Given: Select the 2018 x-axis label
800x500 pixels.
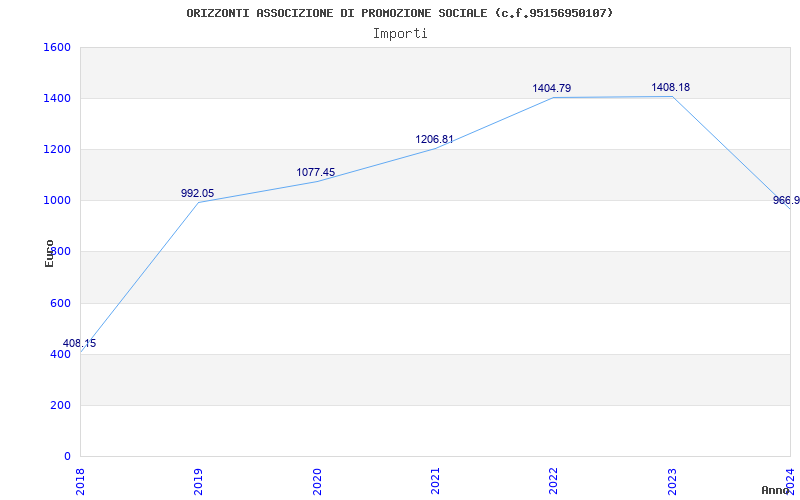Looking at the screenshot, I should point(80,481).
